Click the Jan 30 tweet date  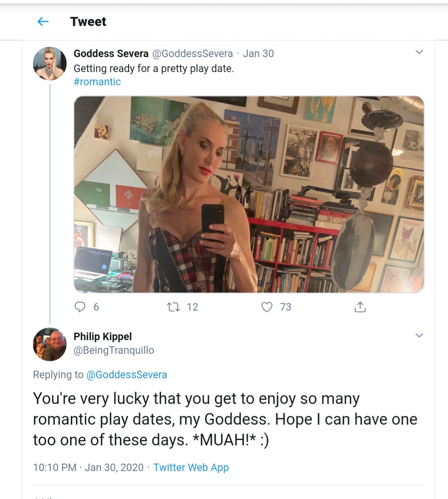[258, 53]
